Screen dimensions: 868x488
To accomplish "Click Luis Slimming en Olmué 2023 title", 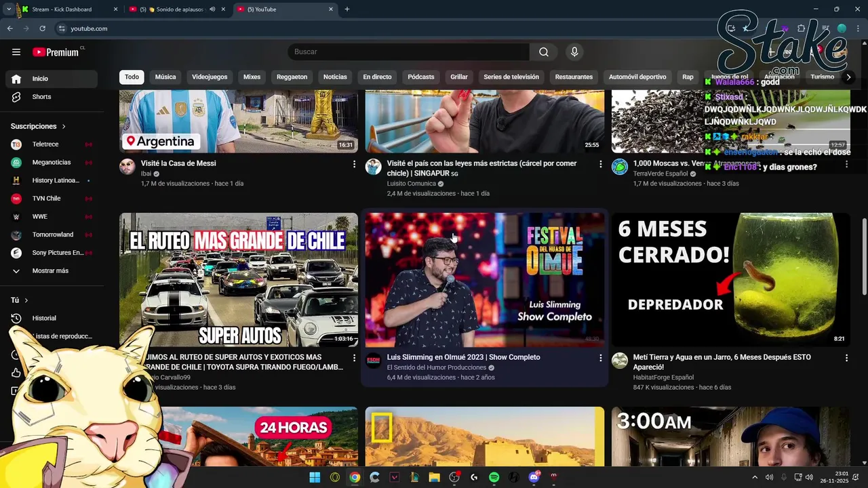I will (x=464, y=358).
